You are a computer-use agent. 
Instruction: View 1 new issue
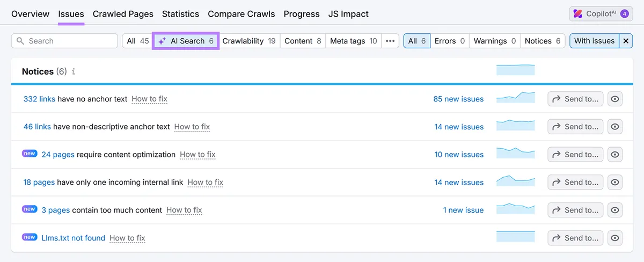[463, 210]
